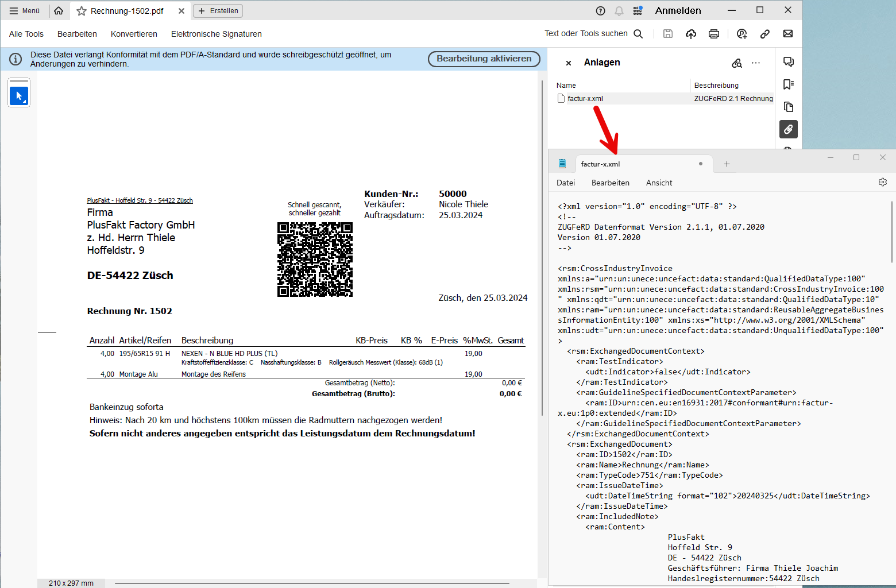Open the bookmarks panel icon

(789, 84)
